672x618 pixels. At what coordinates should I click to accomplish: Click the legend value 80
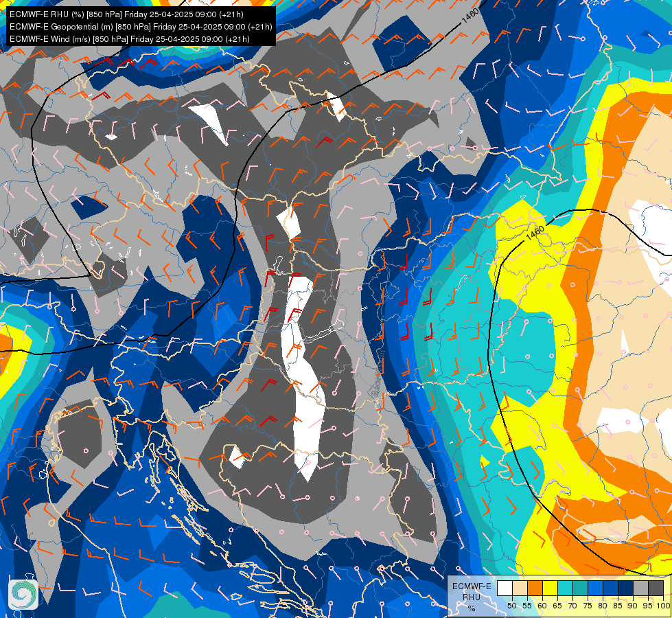[603, 606]
